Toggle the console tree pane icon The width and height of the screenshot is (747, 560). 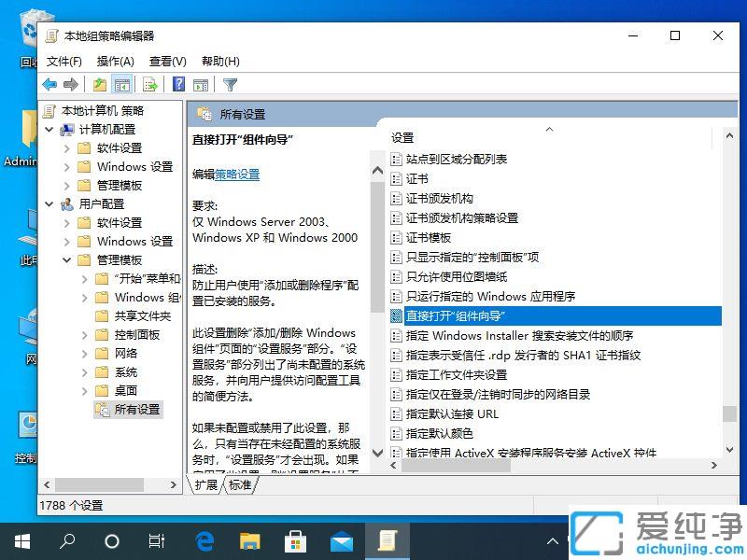pyautogui.click(x=122, y=84)
